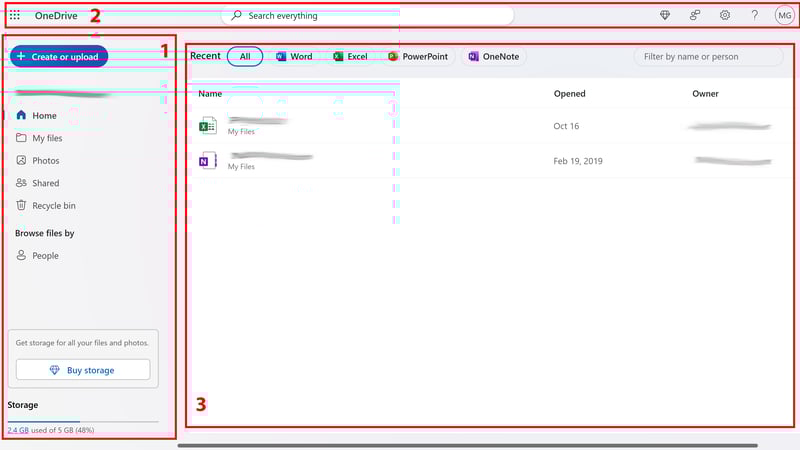Open the people sharing icon in header
This screenshot has height=450, width=800.
point(694,15)
